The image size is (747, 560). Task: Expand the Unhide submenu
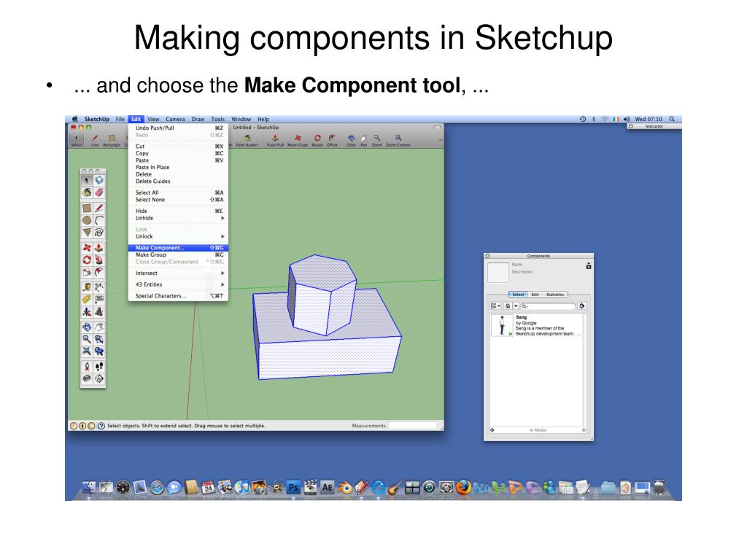point(178,218)
